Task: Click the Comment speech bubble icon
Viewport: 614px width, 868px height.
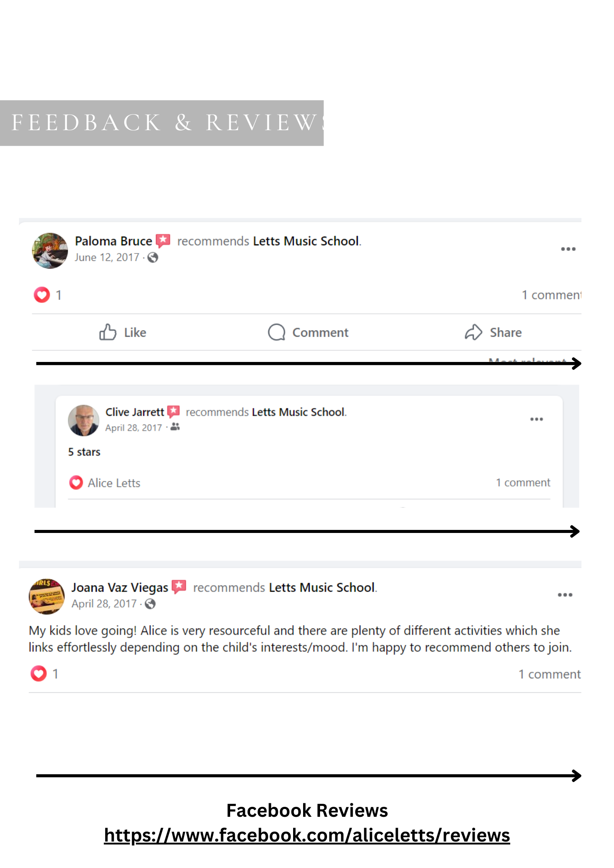Action: (x=277, y=332)
